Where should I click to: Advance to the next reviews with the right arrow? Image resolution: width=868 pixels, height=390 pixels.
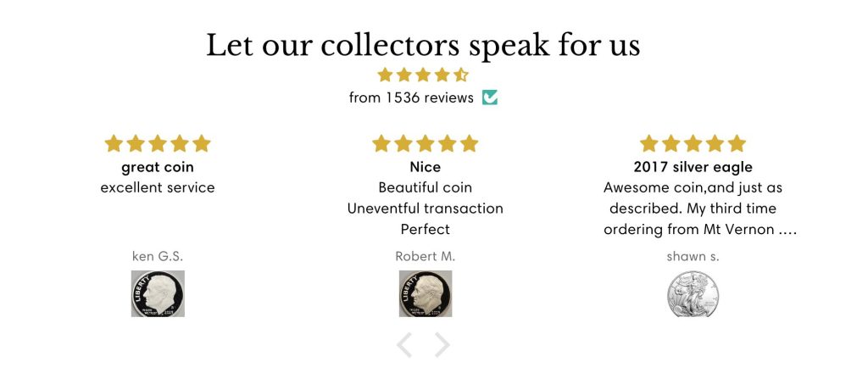click(442, 345)
